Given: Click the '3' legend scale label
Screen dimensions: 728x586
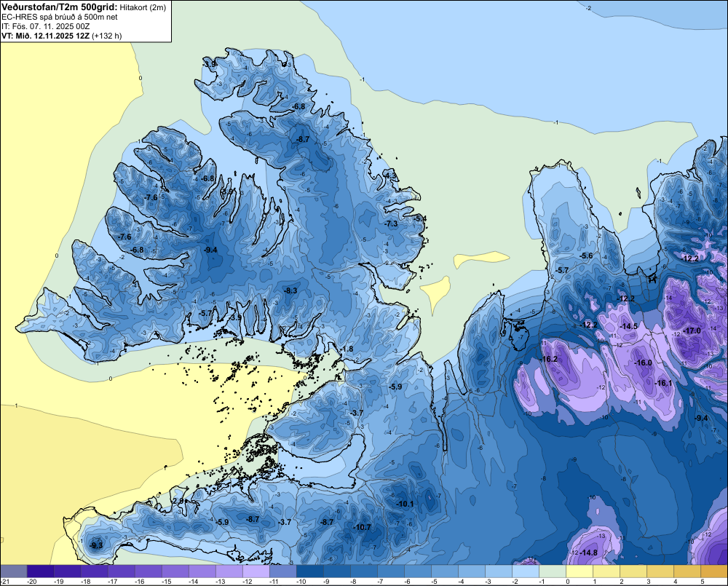Looking at the screenshot, I should (649, 582).
